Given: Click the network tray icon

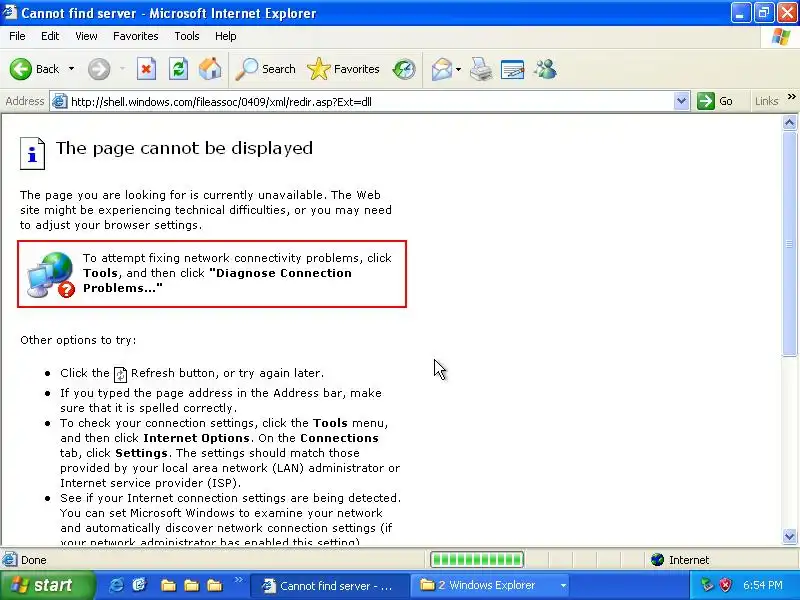Looking at the screenshot, I should (707, 585).
